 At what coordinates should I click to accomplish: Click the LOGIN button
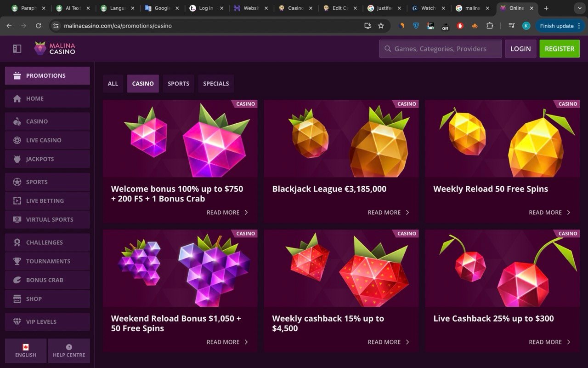coord(520,49)
